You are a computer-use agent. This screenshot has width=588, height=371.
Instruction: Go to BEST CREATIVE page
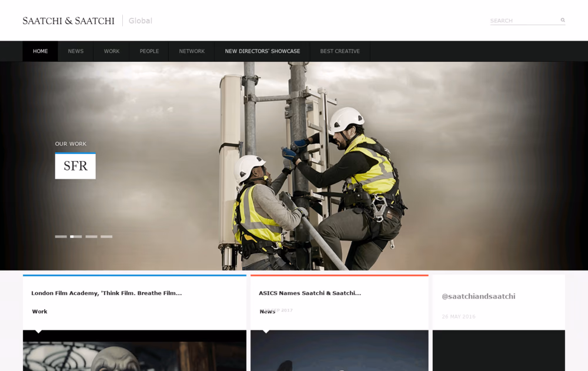point(340,51)
